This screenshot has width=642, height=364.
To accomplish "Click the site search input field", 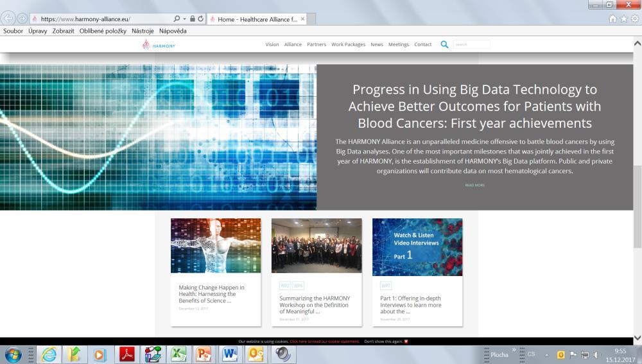I will [x=471, y=44].
